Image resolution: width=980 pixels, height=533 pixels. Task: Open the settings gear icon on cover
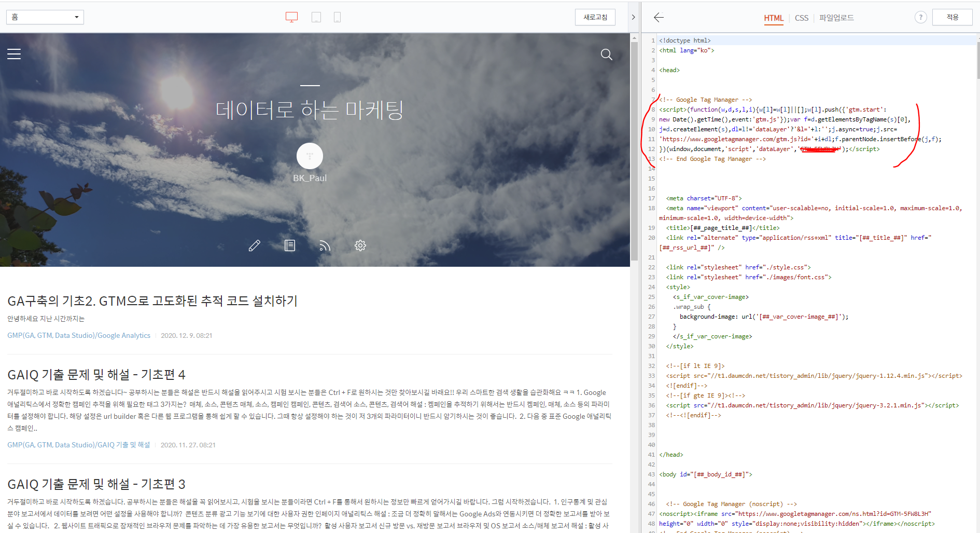pos(360,245)
